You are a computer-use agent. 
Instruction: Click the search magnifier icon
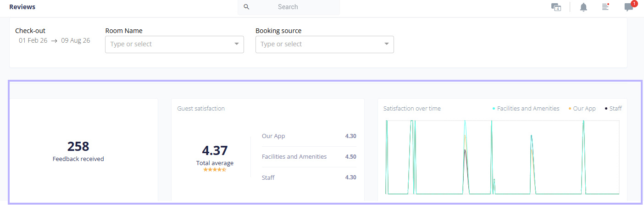coord(246,7)
